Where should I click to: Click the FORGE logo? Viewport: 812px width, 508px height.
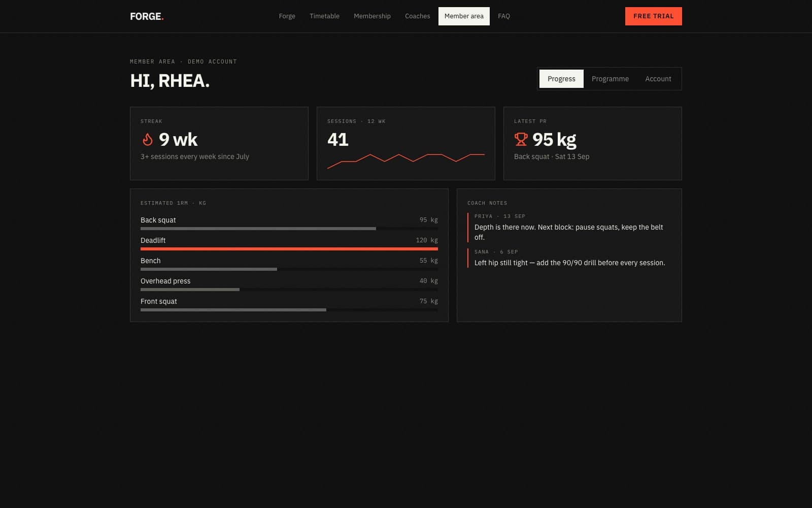tap(147, 16)
